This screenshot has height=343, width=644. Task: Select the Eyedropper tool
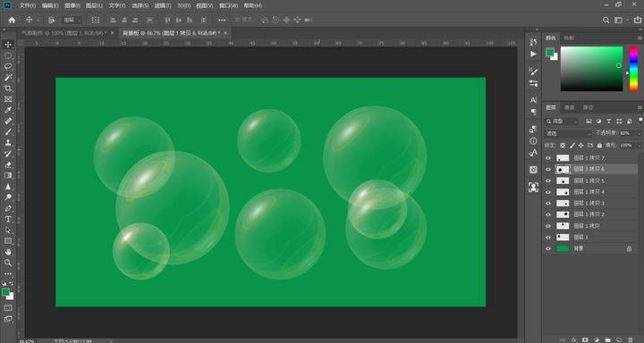[x=8, y=110]
